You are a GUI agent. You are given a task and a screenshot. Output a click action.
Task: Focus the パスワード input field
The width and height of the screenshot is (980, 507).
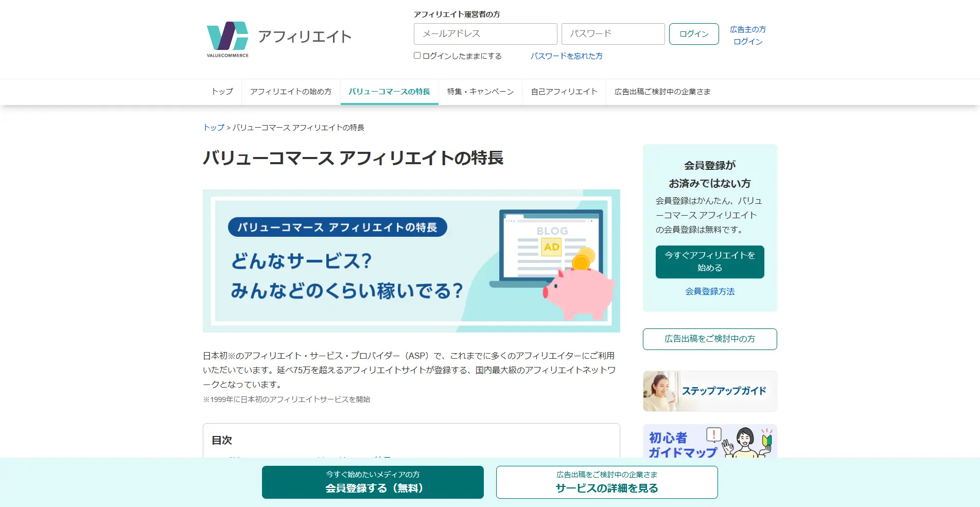[613, 34]
